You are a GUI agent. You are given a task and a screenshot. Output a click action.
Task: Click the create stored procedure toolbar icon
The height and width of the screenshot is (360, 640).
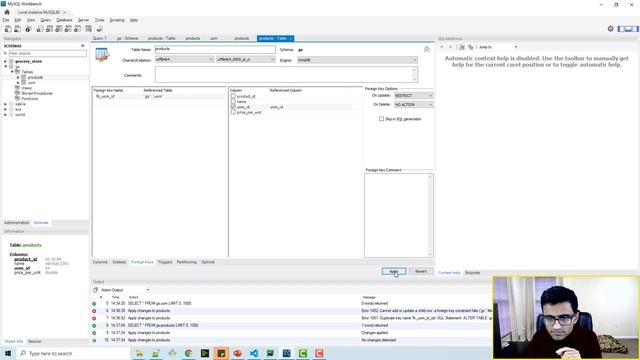pos(68,29)
